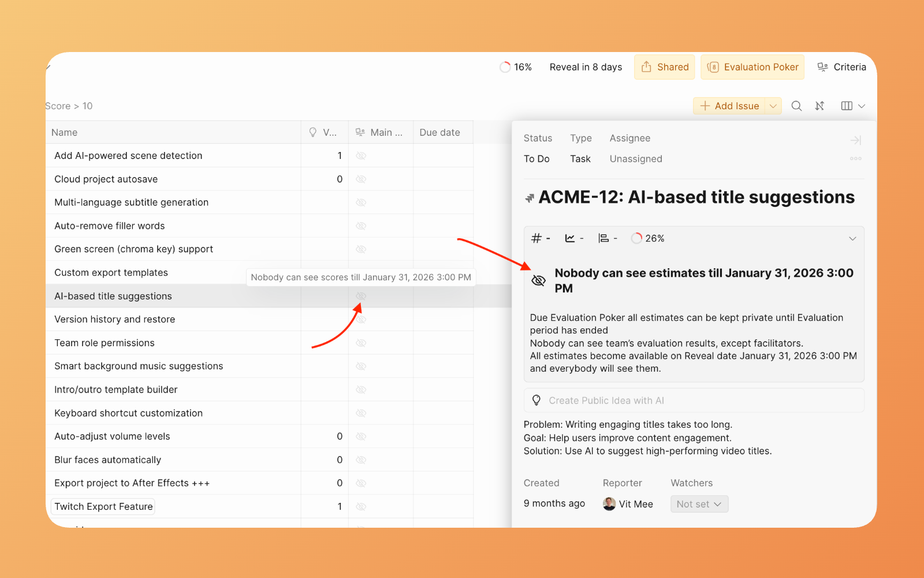
Task: Click the collapse side panel arrow icon
Action: click(855, 140)
